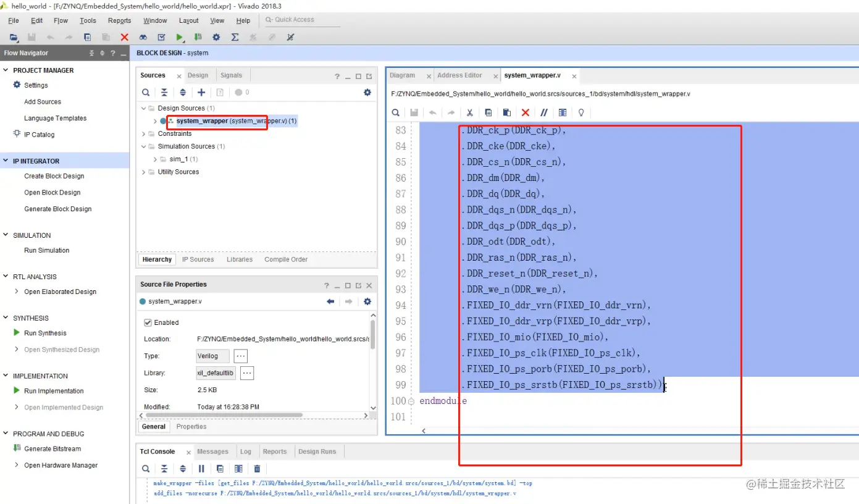The width and height of the screenshot is (859, 504).
Task: Click checkbox-style toolbar icon beside binoculars
Action: (161, 37)
